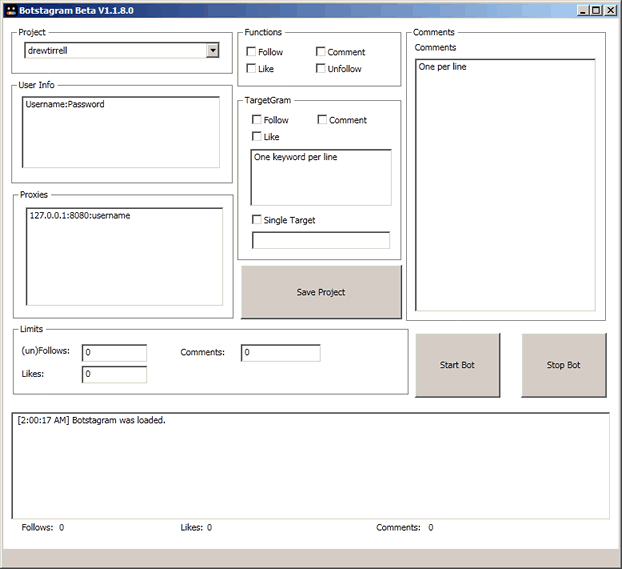Maximize the Botstagram window
This screenshot has width=622, height=569.
point(596,10)
